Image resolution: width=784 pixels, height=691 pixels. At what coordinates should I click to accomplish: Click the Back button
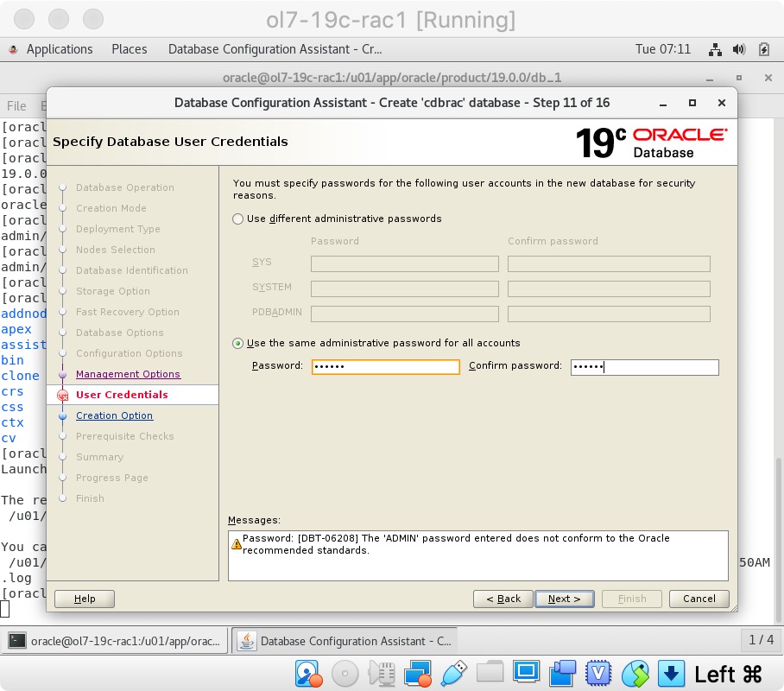(x=503, y=599)
